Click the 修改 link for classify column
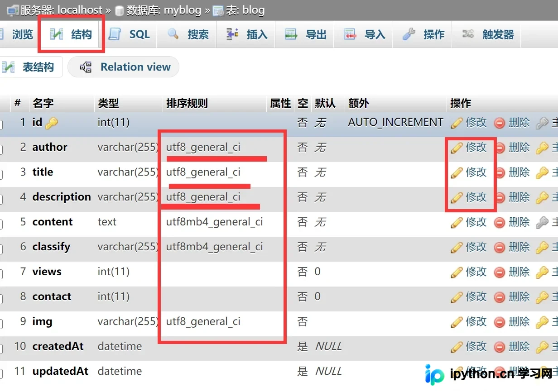Image resolution: width=558 pixels, height=392 pixels. (476, 247)
